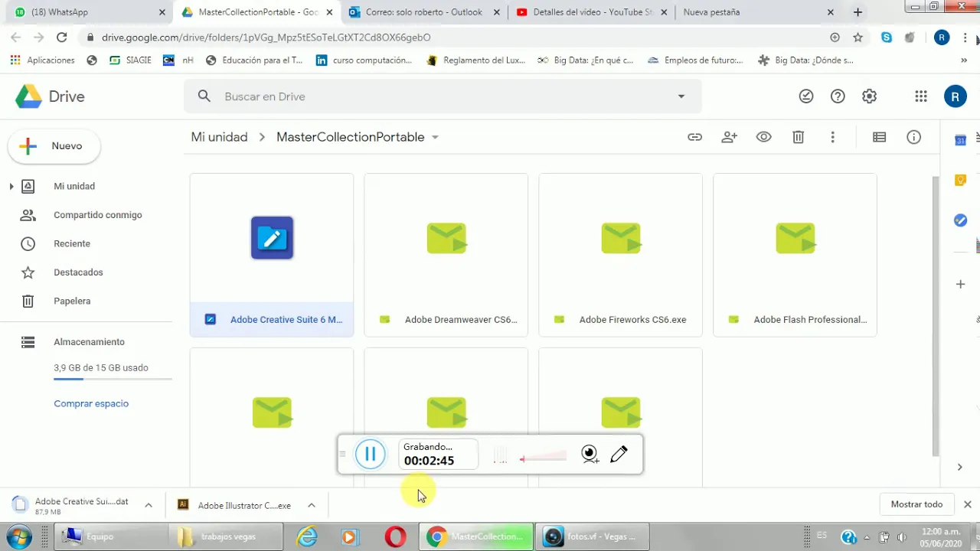Bookmark this page with the star
The width and height of the screenshot is (980, 551).
click(857, 37)
